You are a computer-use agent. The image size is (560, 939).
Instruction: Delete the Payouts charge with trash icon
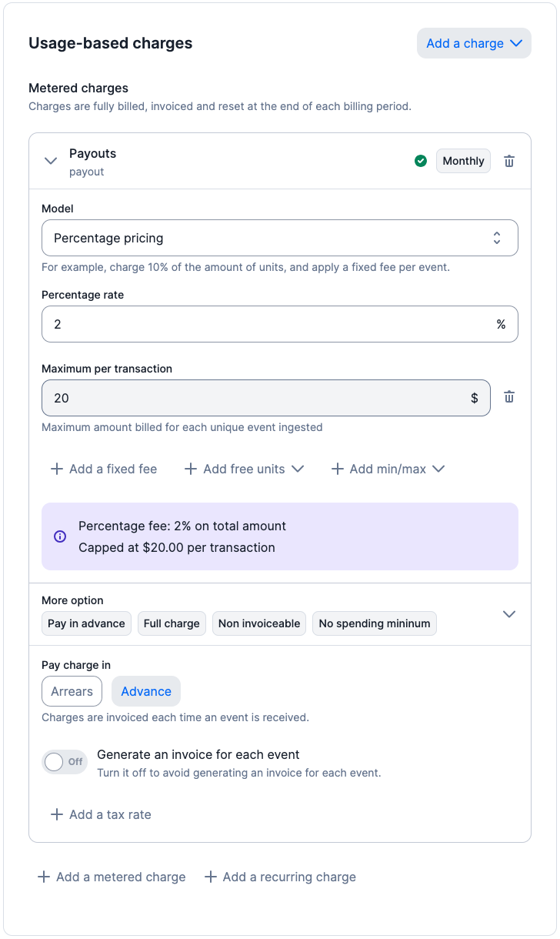click(x=509, y=161)
